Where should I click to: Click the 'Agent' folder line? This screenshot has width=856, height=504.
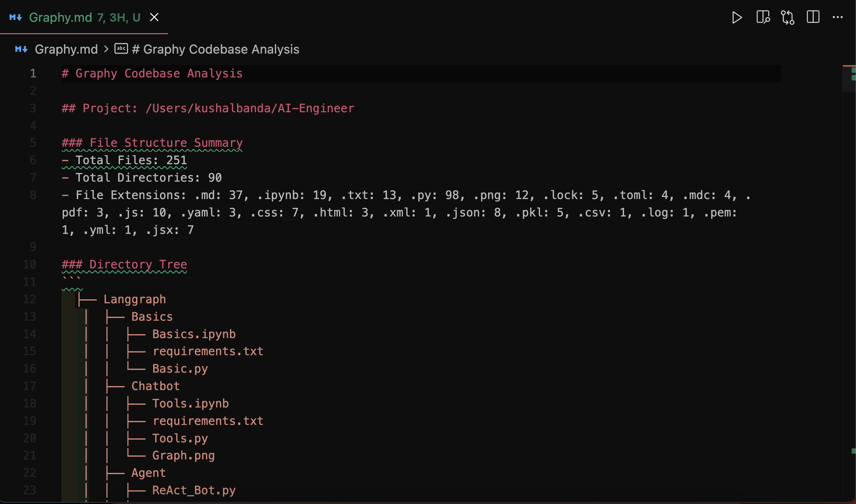[148, 473]
